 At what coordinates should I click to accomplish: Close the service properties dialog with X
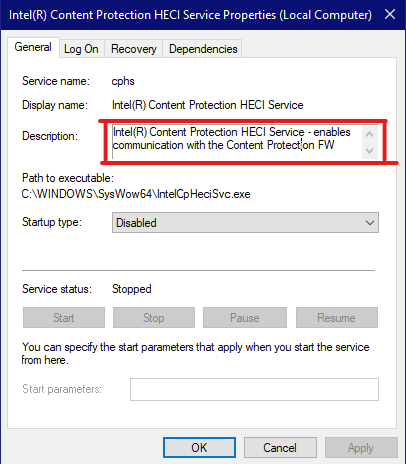(390, 15)
